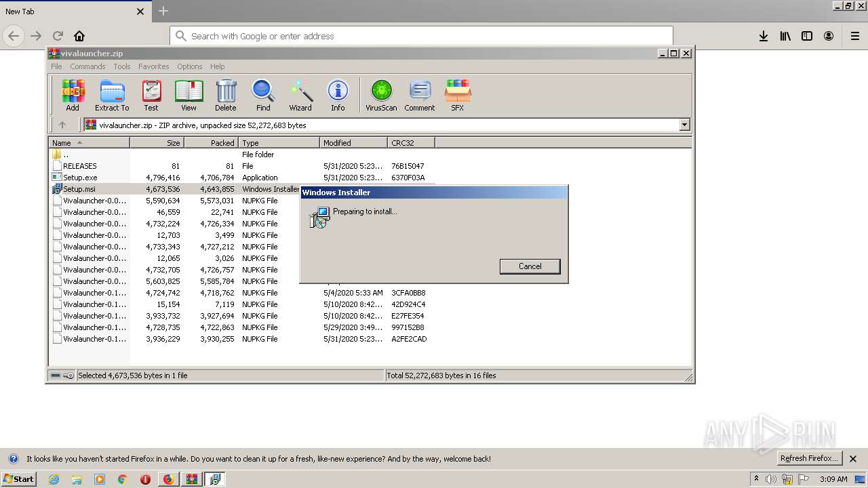Switch to WinRAR taskbar button

coord(191,479)
